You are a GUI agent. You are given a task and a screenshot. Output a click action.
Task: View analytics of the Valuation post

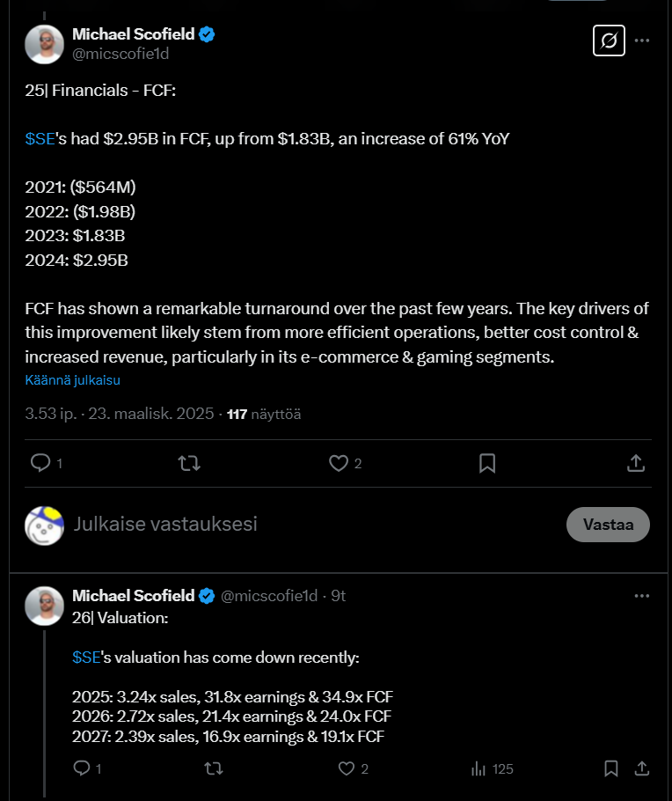point(479,768)
